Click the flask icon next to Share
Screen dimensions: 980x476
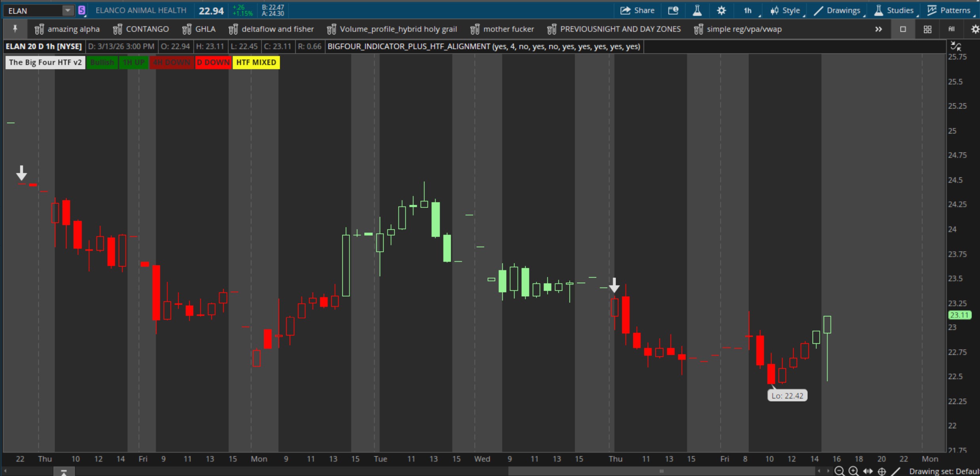(697, 10)
